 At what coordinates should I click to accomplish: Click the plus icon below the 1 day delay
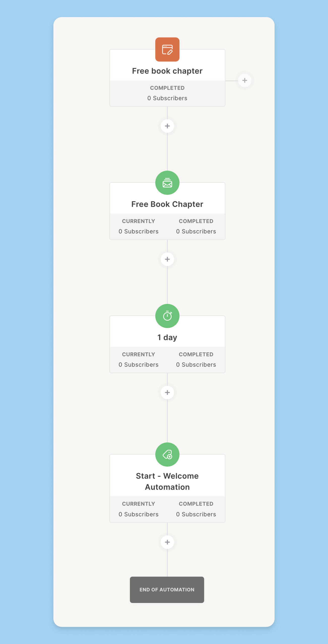pos(167,392)
